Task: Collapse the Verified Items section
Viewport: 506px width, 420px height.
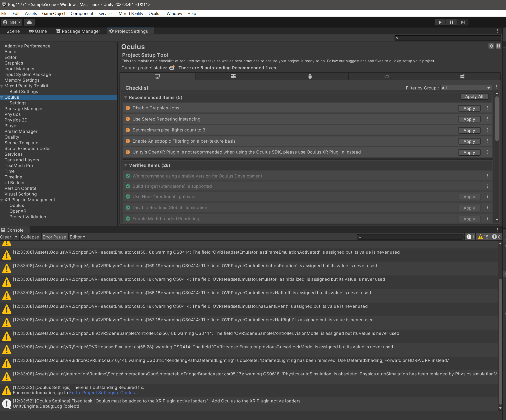Action: [125, 165]
